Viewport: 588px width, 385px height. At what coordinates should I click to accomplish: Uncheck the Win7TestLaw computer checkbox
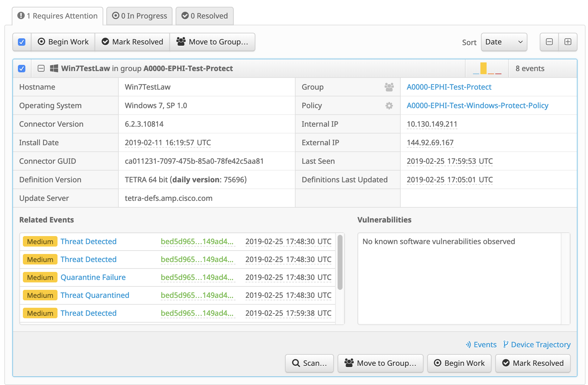click(22, 69)
